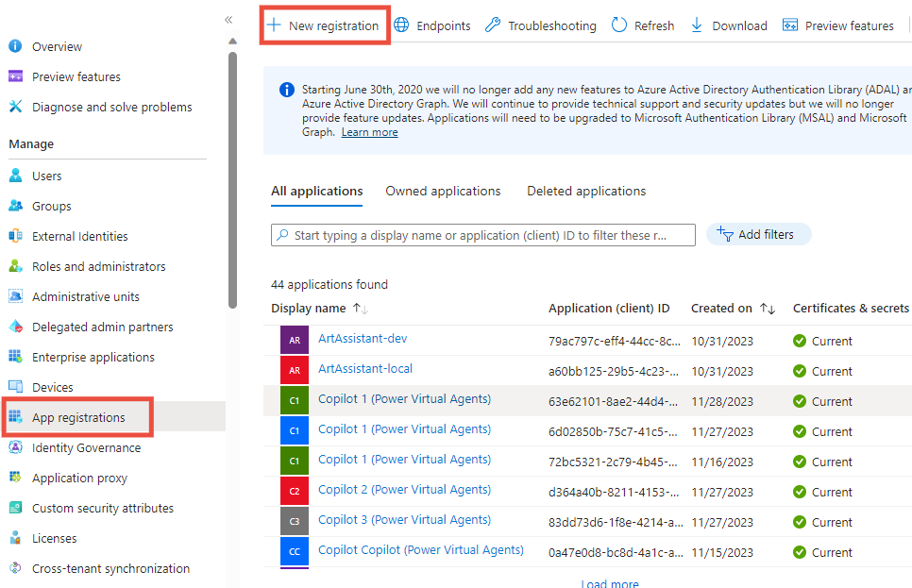
Task: Open Copilot 3 (Power Virtual Agents)
Action: click(404, 520)
